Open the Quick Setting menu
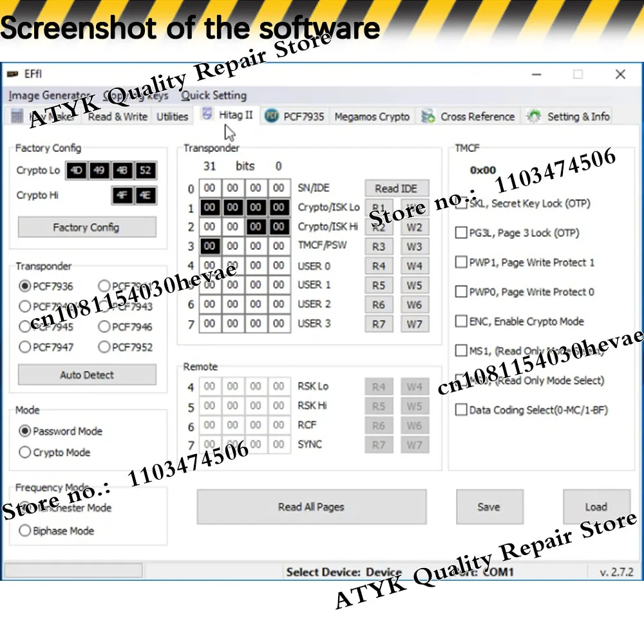 [214, 95]
